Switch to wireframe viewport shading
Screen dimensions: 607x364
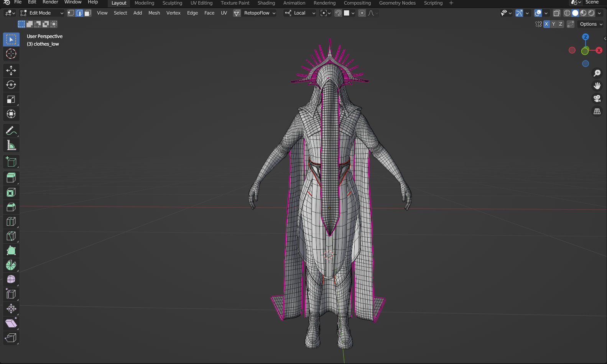pyautogui.click(x=567, y=13)
